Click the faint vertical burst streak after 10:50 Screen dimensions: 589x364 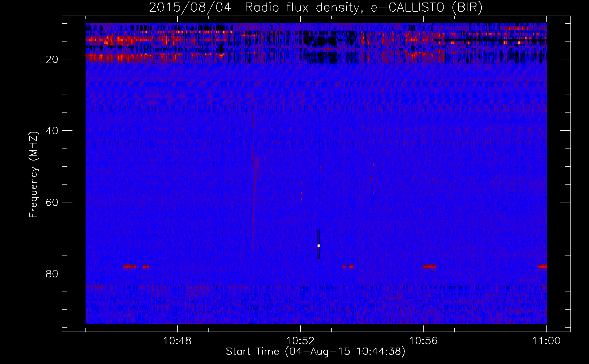[x=254, y=180]
